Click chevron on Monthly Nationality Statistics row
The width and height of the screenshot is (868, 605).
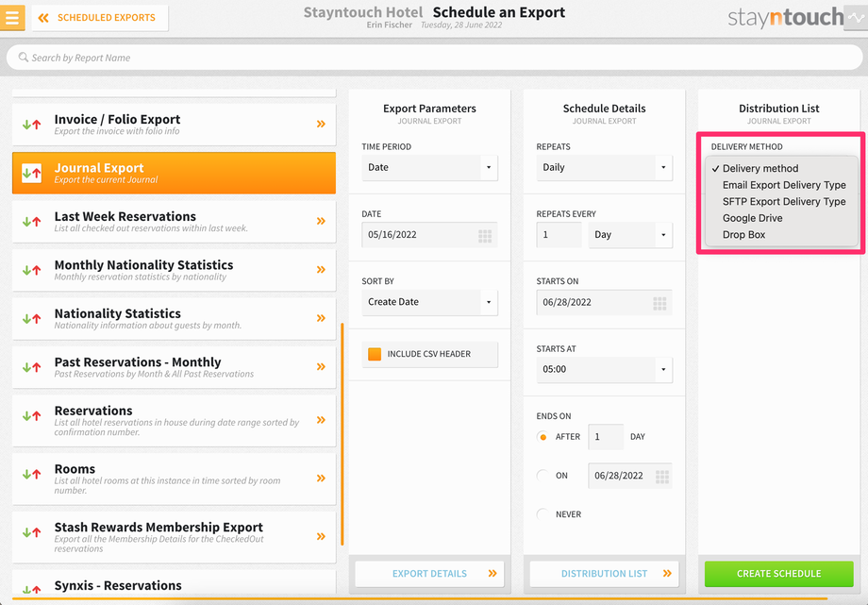(x=321, y=270)
